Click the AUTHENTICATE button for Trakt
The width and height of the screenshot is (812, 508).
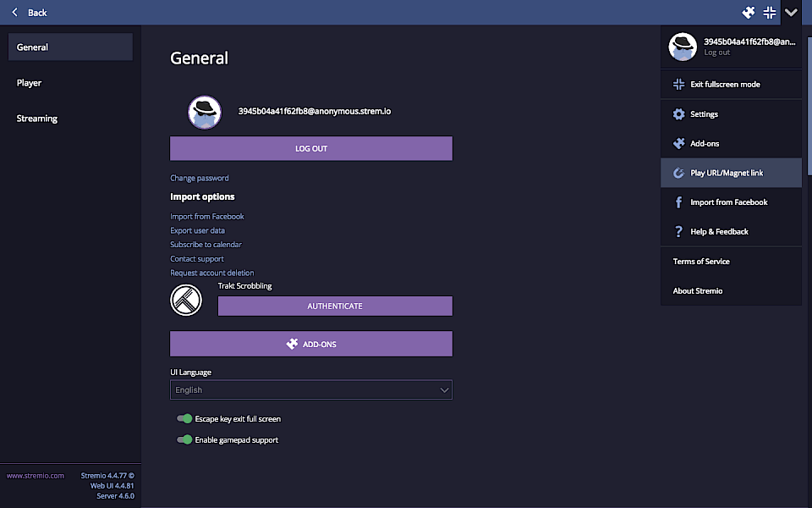[x=335, y=306]
